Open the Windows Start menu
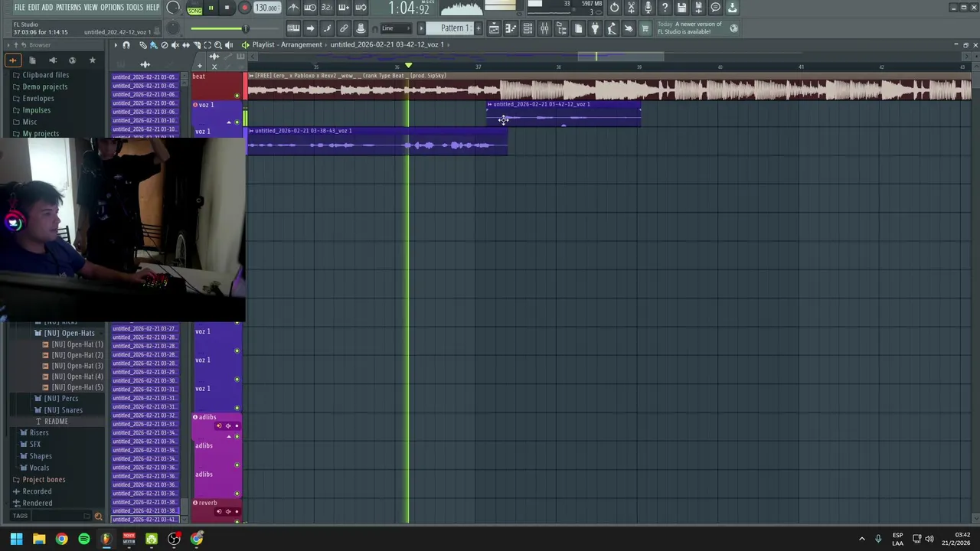 click(x=16, y=539)
